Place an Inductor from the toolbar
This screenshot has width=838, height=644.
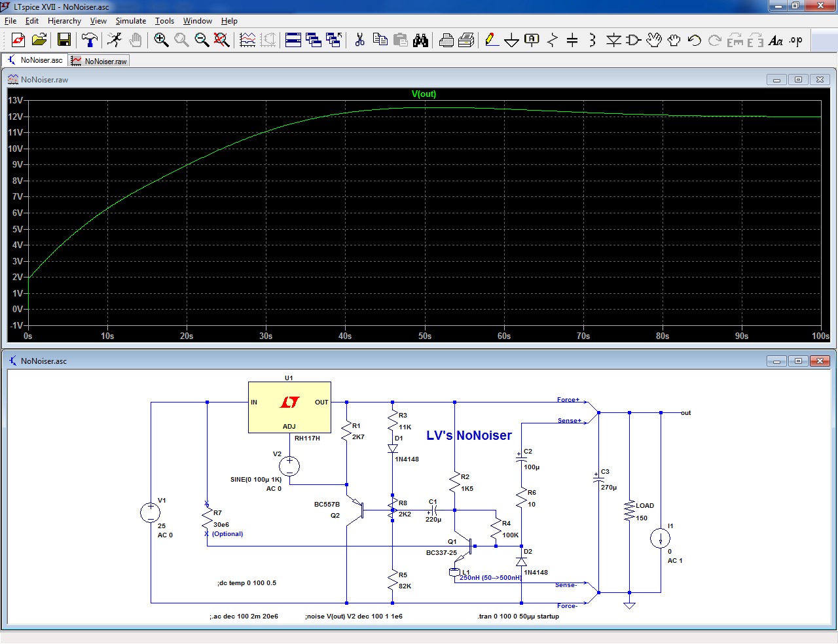click(592, 40)
